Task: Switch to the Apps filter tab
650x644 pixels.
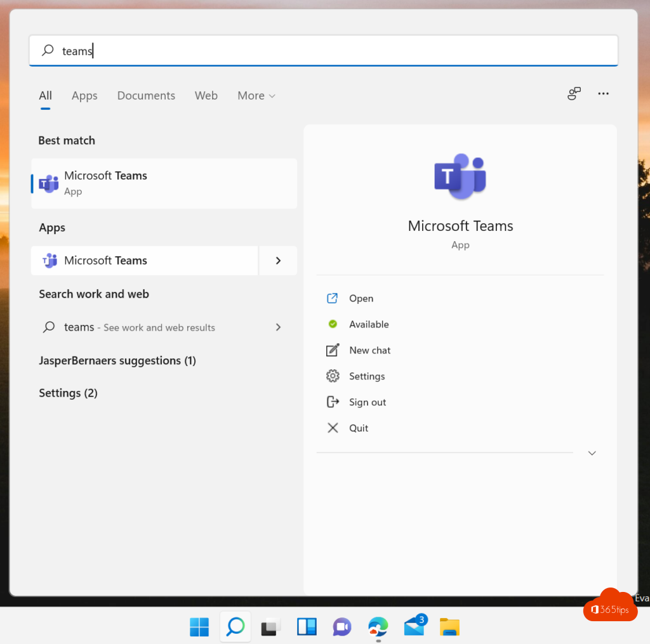Action: pyautogui.click(x=84, y=96)
